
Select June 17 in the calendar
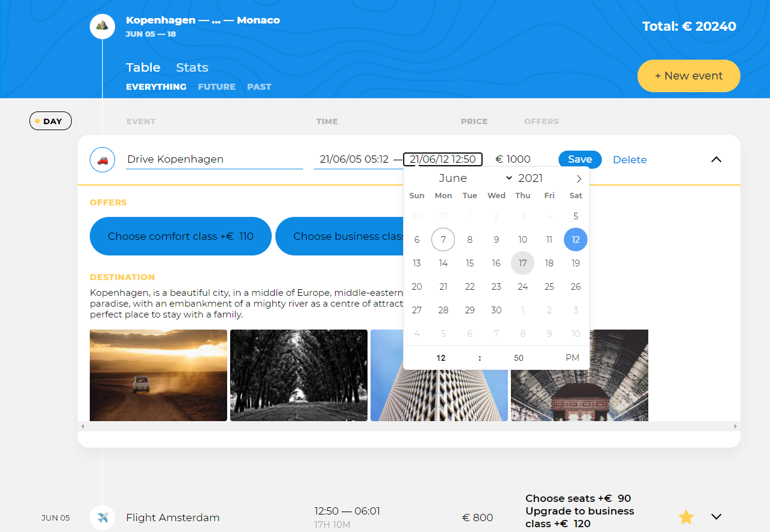click(x=523, y=263)
